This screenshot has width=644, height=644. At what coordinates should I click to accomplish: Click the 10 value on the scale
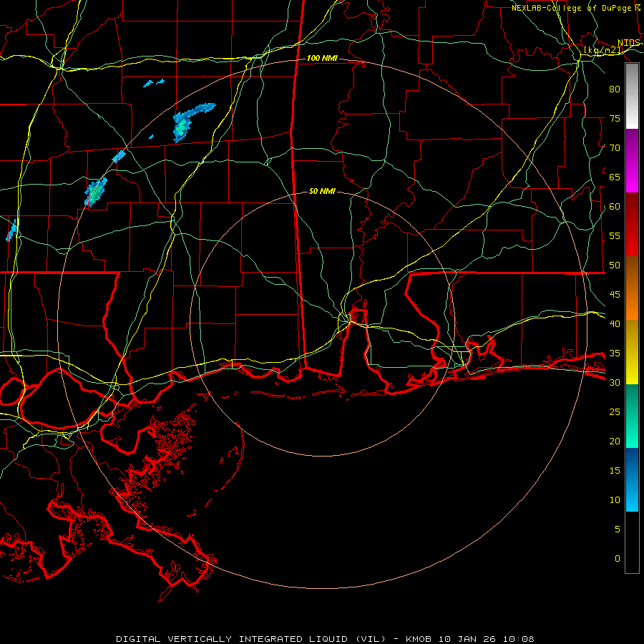615,500
